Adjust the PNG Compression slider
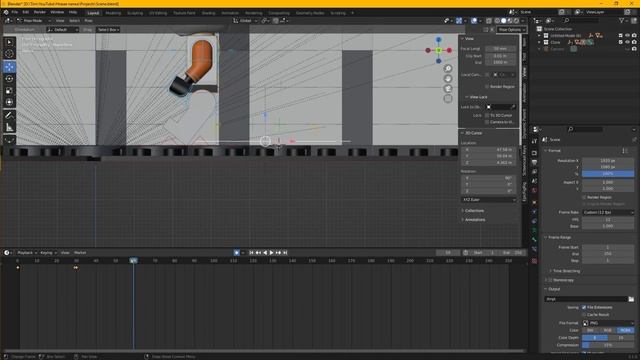The image size is (640, 360). (x=608, y=345)
